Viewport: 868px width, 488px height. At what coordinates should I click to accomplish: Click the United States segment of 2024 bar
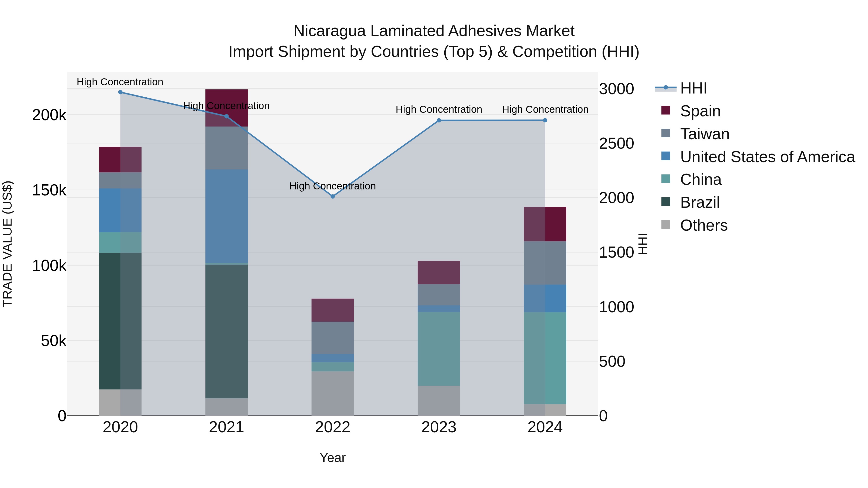(545, 298)
